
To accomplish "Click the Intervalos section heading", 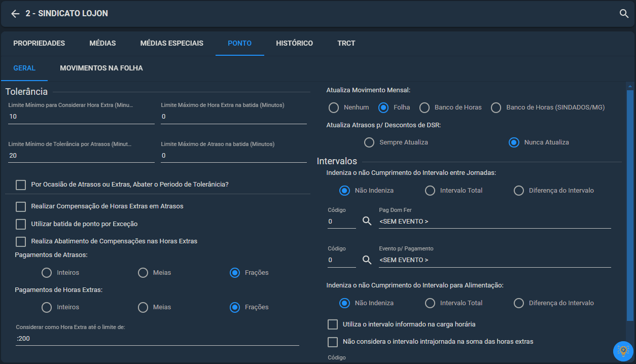I will [337, 161].
